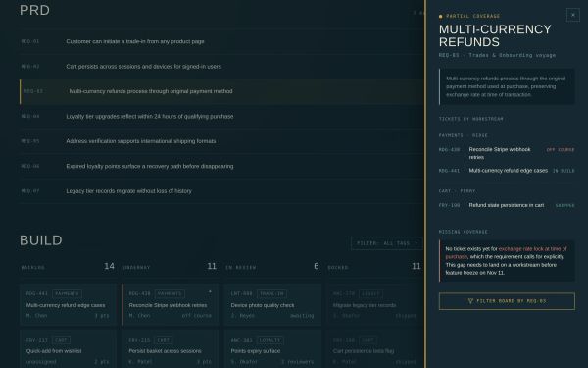Open Refund state persistence in cart ticket
588x368 pixels.
tap(507, 205)
